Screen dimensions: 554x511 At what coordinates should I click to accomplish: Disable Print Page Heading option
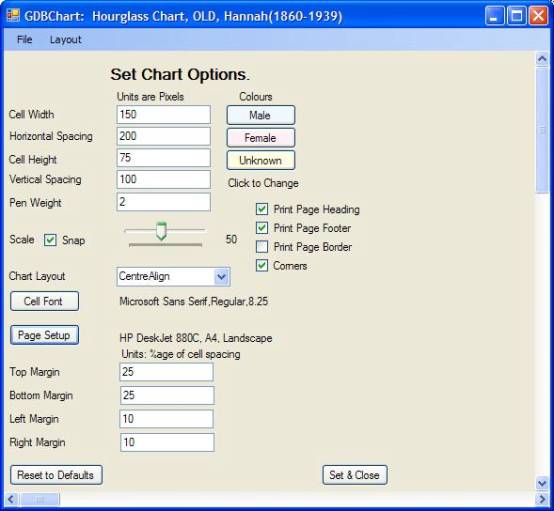tap(262, 209)
